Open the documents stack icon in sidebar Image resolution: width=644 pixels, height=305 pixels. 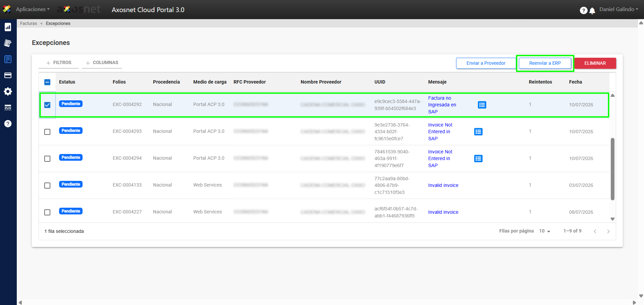point(8,43)
